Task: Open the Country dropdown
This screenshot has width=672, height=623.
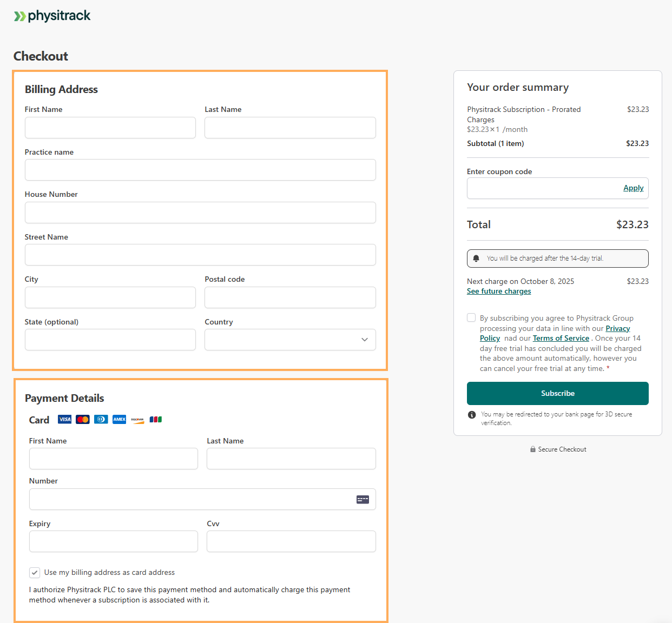Action: 290,340
